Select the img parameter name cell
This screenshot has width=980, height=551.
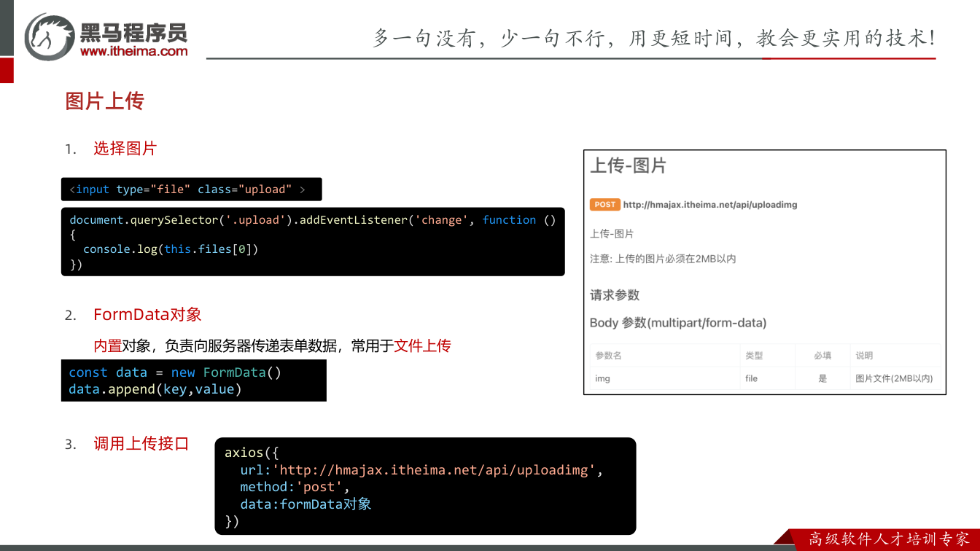tap(602, 379)
